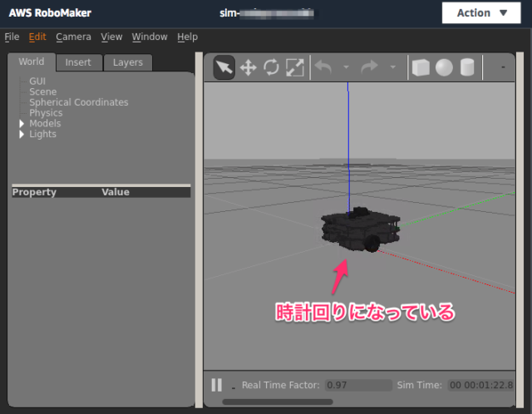
Task: Select the arrow selection mode tool
Action: tap(224, 67)
